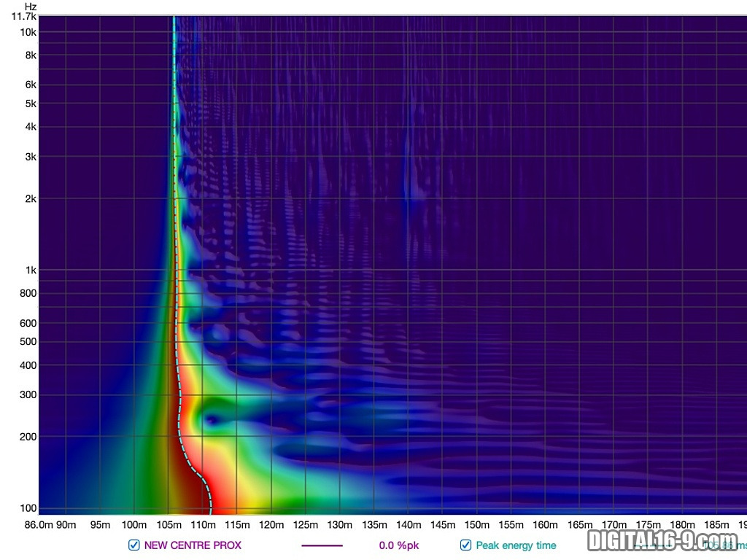Click the 200 frequency axis label

[28, 436]
